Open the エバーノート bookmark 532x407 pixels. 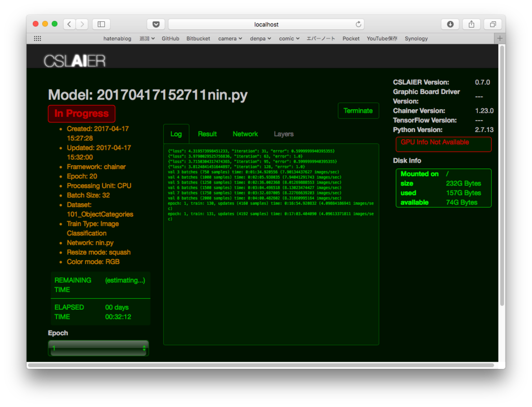click(x=321, y=38)
